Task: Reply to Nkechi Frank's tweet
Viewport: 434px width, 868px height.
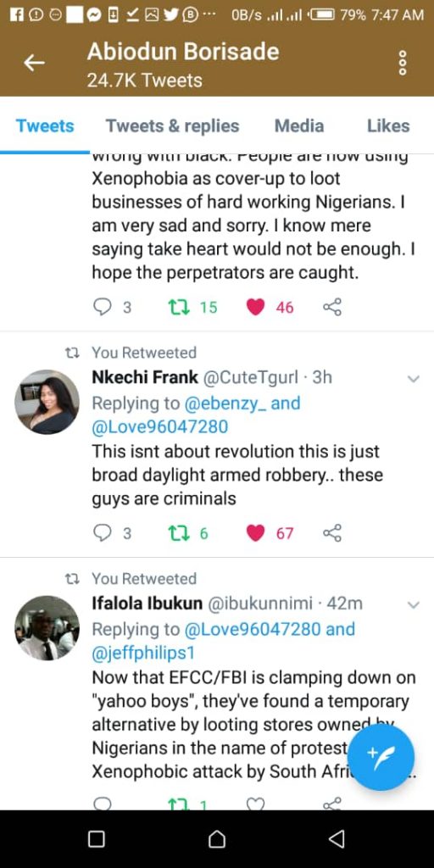Action: click(103, 533)
